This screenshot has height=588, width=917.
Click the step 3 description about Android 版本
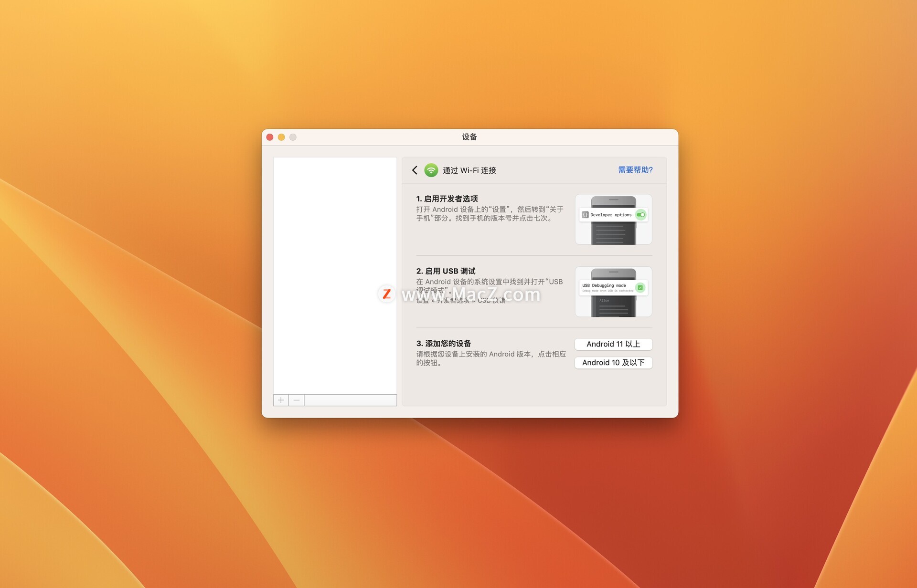coord(491,358)
